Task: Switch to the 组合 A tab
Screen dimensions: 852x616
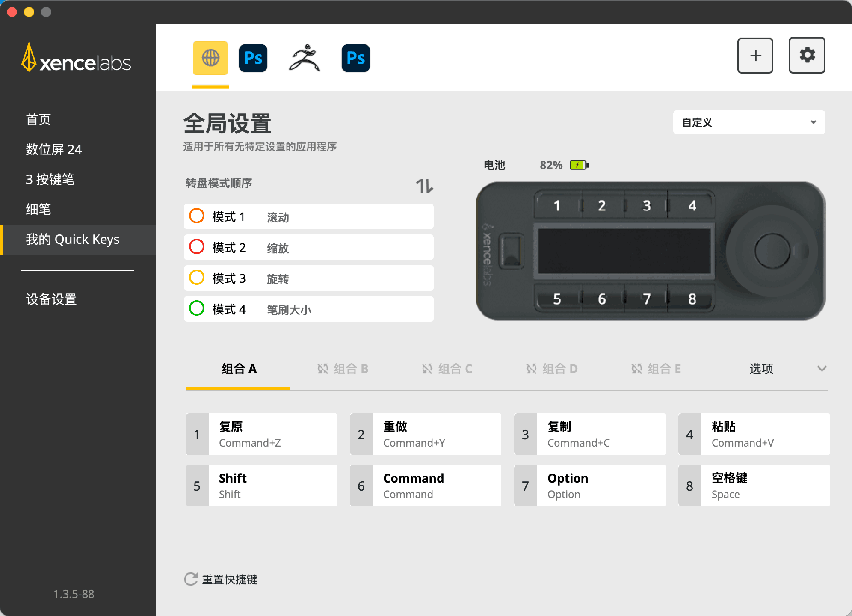Action: click(x=238, y=368)
